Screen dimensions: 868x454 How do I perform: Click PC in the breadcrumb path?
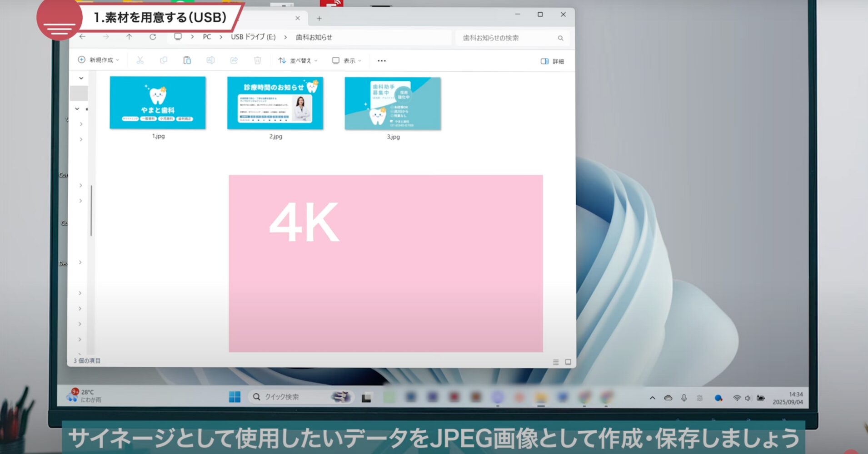pos(207,37)
